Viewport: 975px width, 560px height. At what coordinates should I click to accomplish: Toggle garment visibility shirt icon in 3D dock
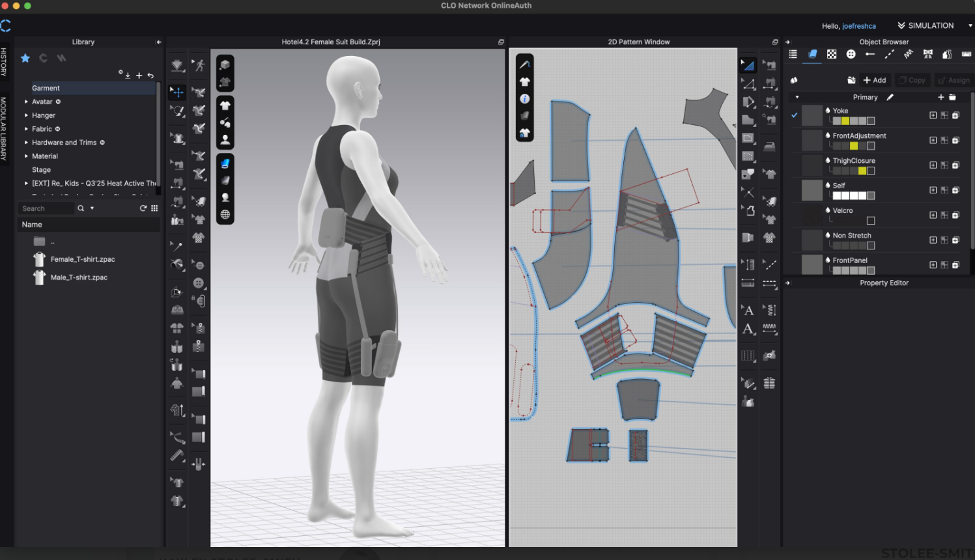(x=225, y=104)
